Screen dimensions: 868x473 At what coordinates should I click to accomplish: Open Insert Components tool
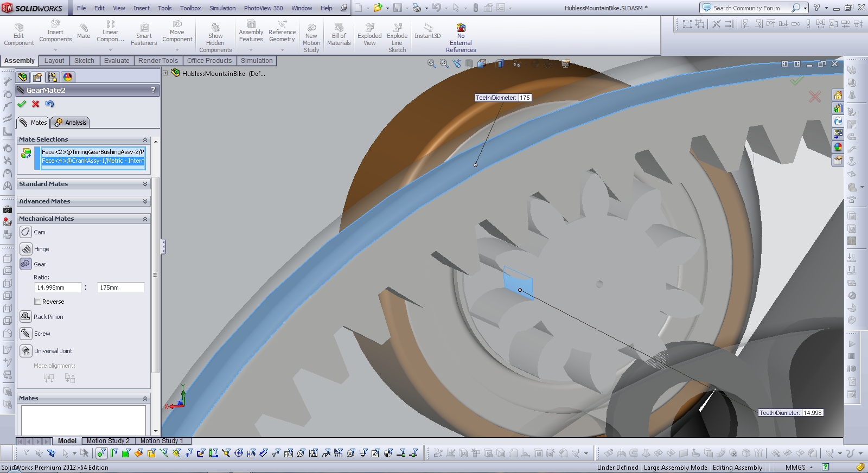(x=55, y=31)
